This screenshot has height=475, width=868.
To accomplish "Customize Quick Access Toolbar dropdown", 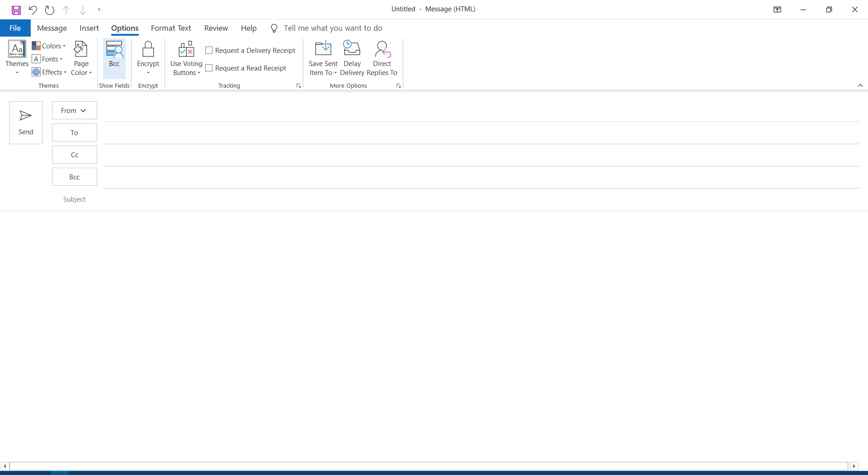I will tap(99, 9).
